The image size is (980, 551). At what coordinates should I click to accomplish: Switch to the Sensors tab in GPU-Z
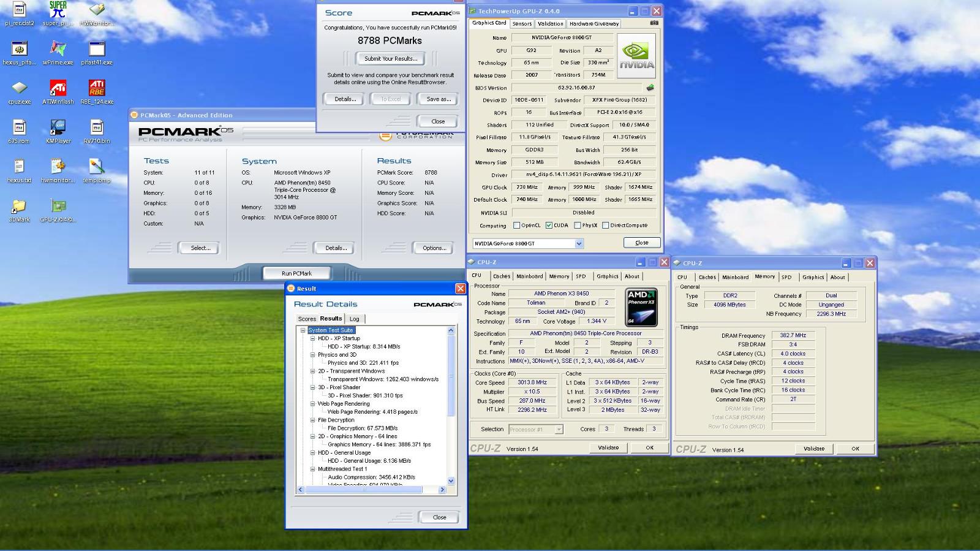click(522, 23)
